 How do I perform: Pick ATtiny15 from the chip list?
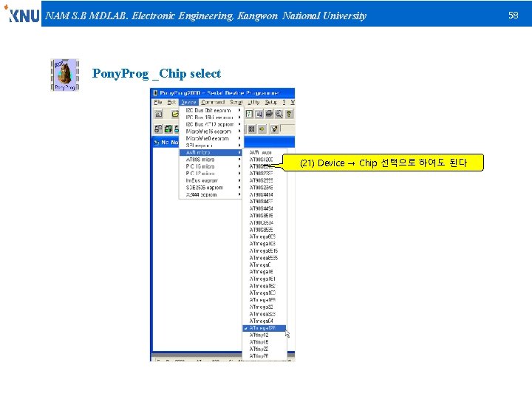265,342
